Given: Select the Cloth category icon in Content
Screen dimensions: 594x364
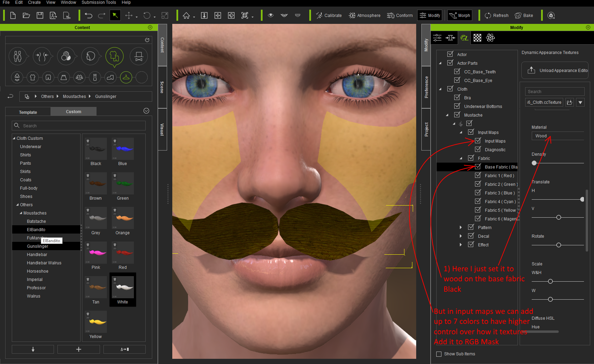Looking at the screenshot, I should [115, 56].
